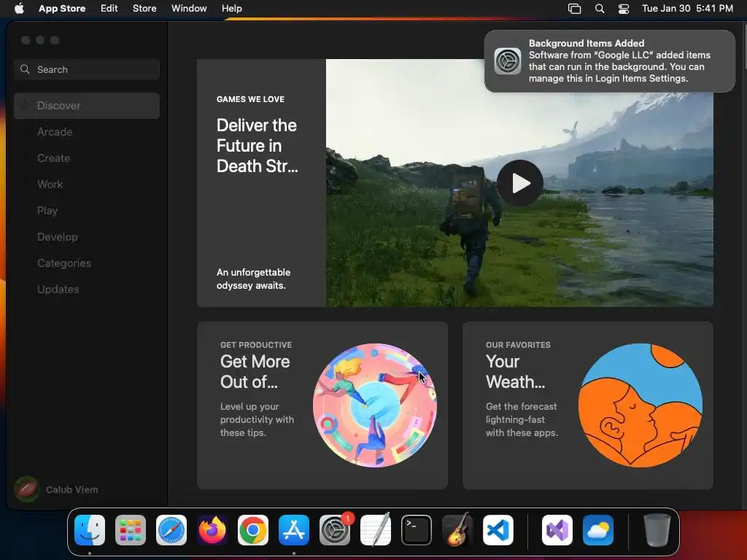Open the Trash in the Dock
Image resolution: width=747 pixels, height=560 pixels.
(657, 530)
